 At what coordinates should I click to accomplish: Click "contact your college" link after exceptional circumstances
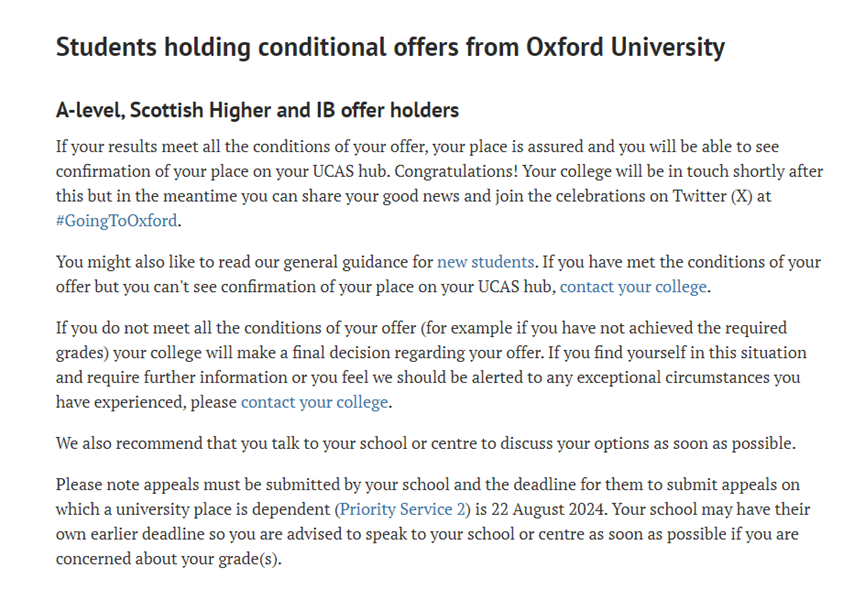coord(314,402)
